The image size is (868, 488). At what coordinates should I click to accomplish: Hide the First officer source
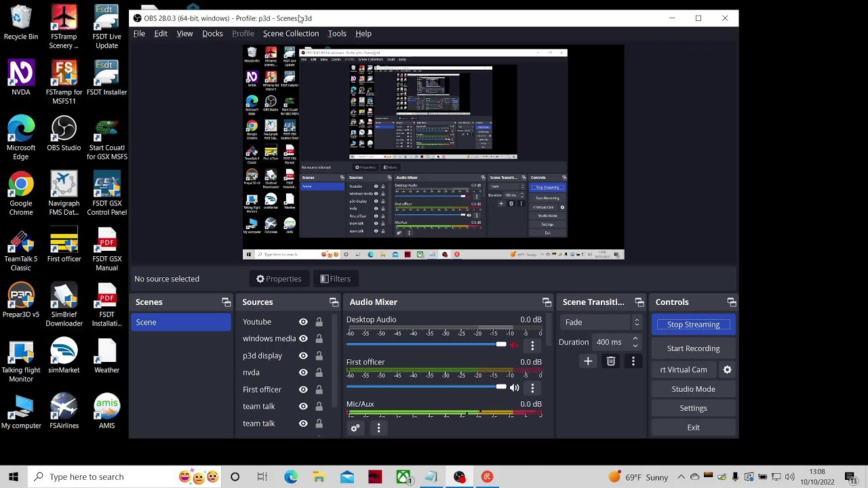[x=303, y=390]
